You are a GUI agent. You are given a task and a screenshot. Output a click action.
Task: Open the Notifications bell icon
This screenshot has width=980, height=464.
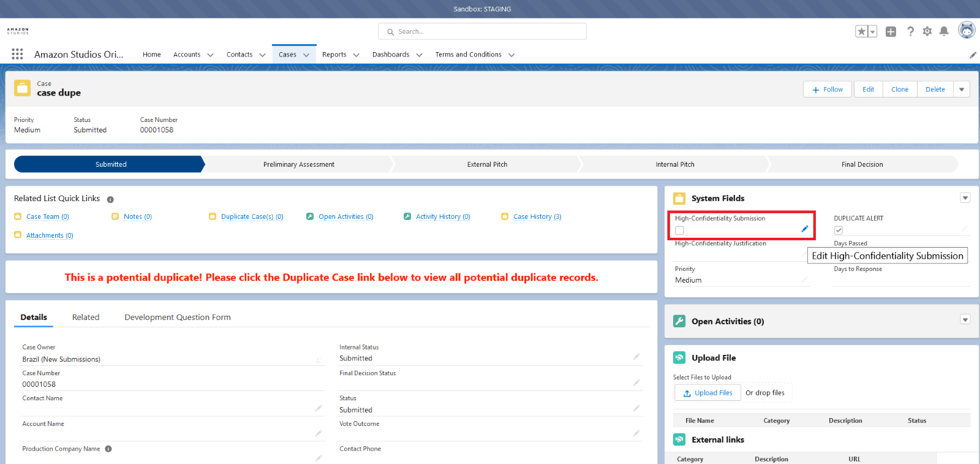coord(944,31)
